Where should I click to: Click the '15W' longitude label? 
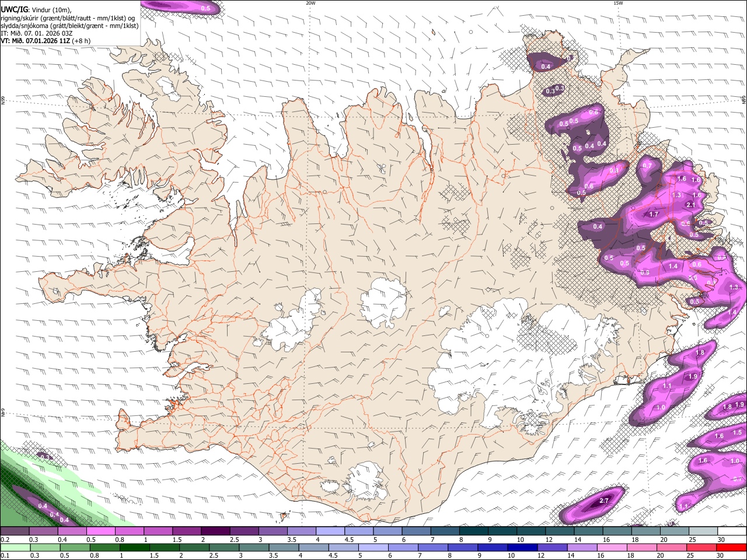click(618, 3)
